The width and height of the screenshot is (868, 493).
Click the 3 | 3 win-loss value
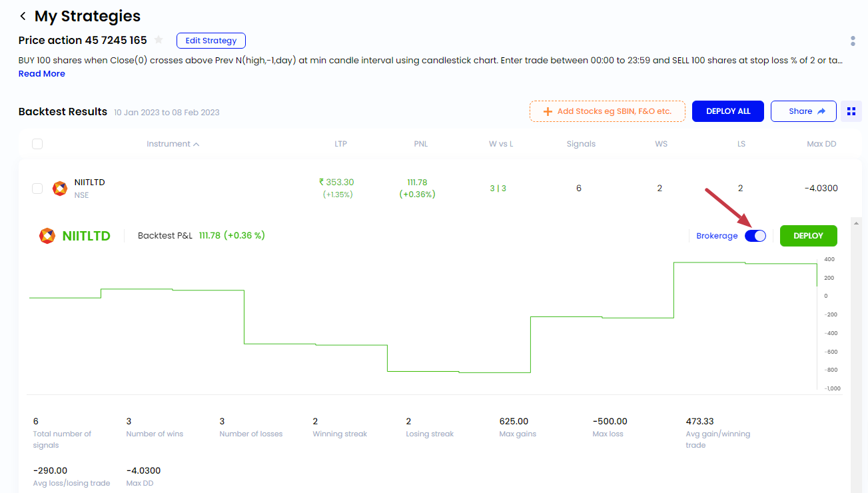point(498,189)
